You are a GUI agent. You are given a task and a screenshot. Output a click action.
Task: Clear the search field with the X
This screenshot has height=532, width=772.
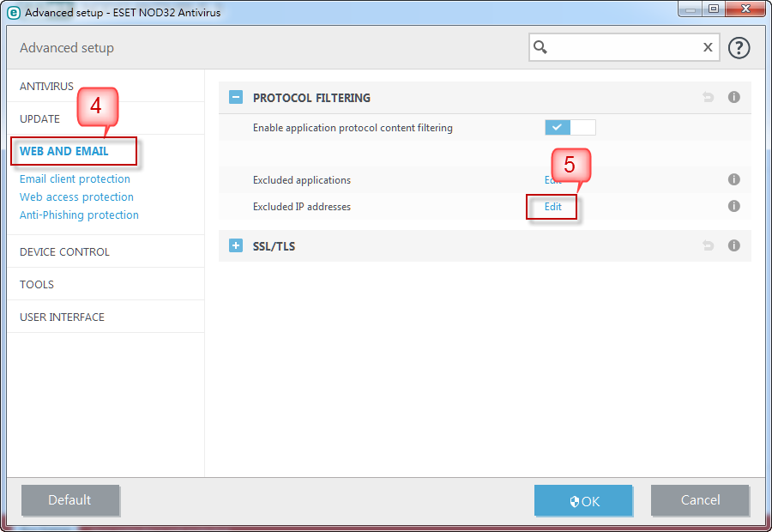(708, 47)
